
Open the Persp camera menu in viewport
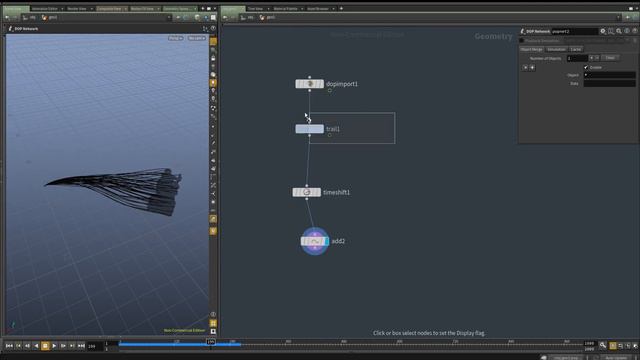coord(176,38)
